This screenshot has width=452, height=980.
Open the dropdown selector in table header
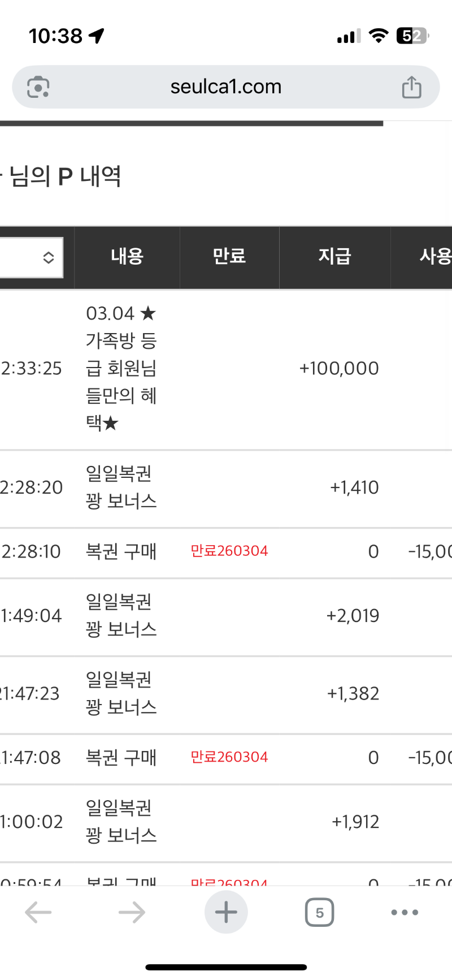(x=32, y=257)
